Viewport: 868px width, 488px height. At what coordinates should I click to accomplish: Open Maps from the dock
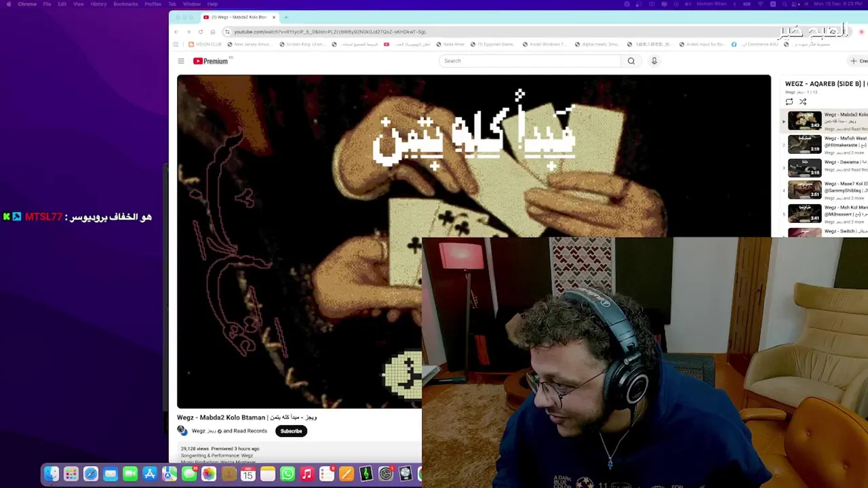pyautogui.click(x=170, y=474)
